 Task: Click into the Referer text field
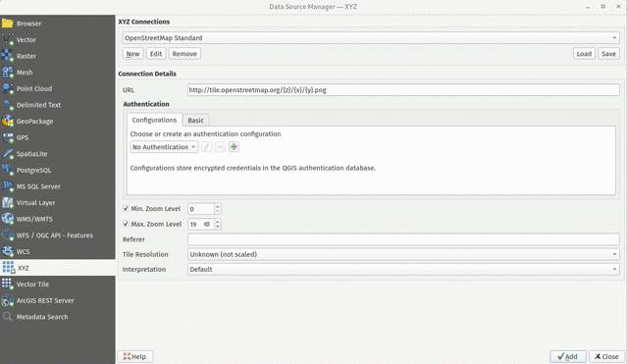click(x=403, y=239)
